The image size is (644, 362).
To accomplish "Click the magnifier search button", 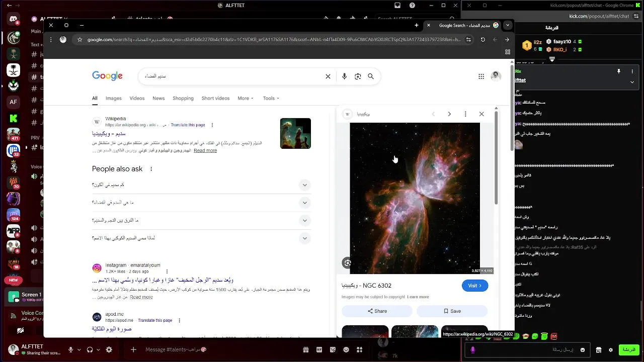I will pos(371,76).
